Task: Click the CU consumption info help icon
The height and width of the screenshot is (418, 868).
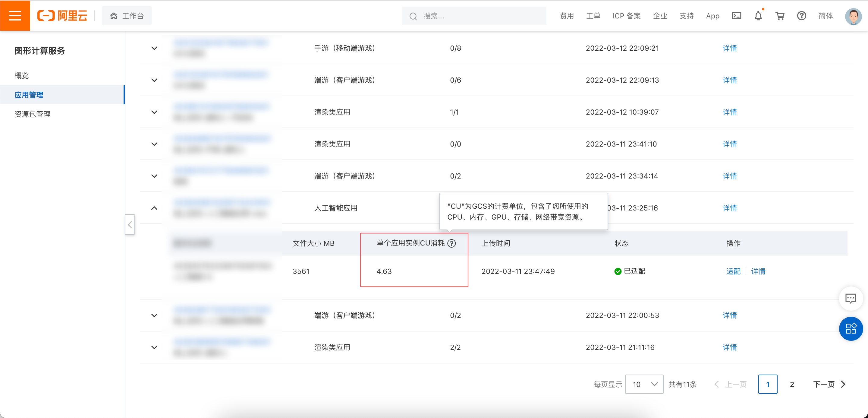Action: [451, 243]
